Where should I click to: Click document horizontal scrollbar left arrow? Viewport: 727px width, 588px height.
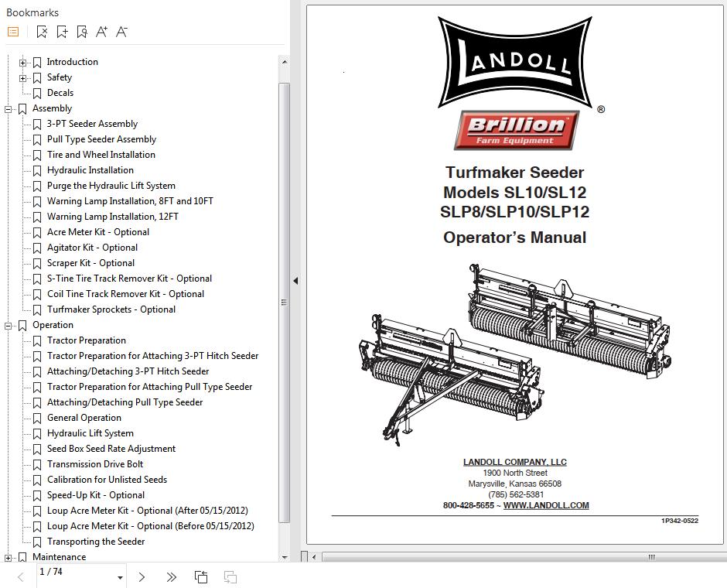coord(314,557)
